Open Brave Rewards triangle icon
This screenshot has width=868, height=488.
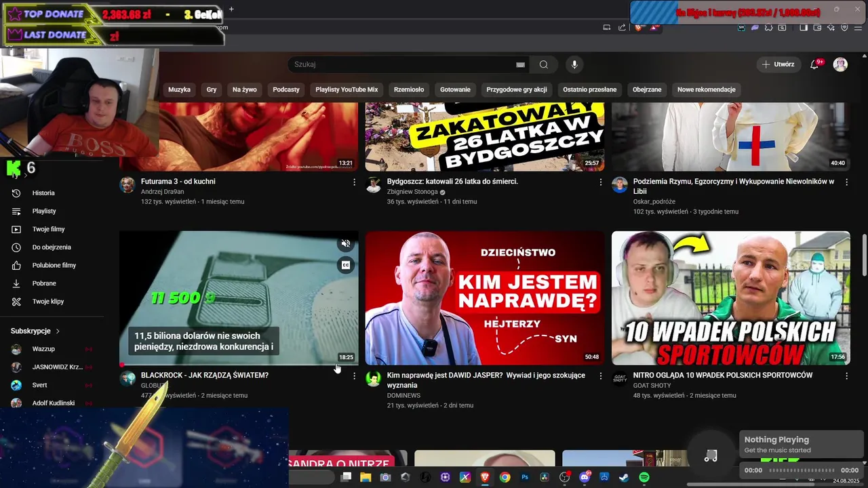[x=654, y=27]
